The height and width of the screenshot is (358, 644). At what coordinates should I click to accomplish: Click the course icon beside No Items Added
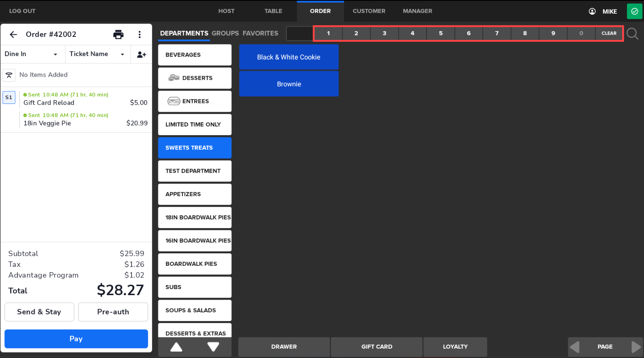click(9, 75)
